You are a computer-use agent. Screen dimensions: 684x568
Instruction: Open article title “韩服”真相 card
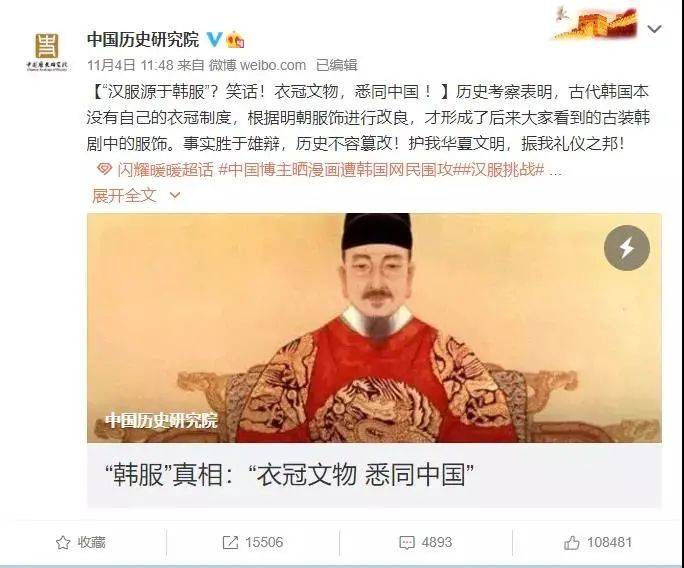click(x=374, y=475)
